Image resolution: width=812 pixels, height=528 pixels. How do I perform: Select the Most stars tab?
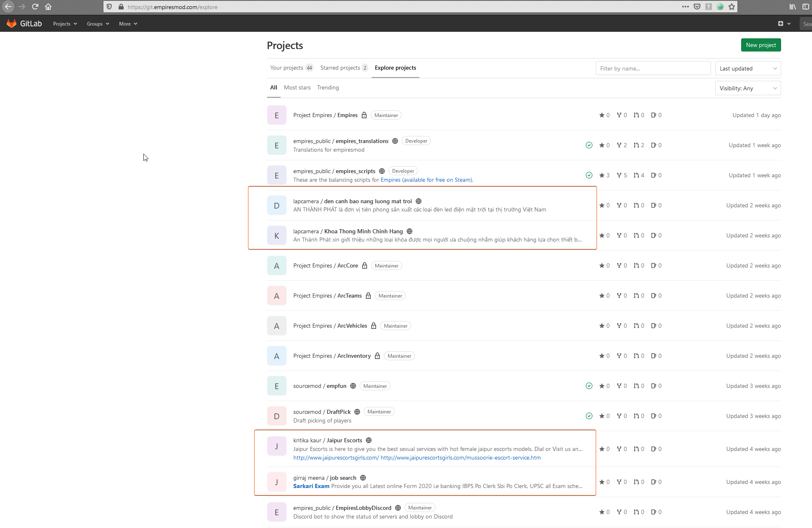pos(297,87)
